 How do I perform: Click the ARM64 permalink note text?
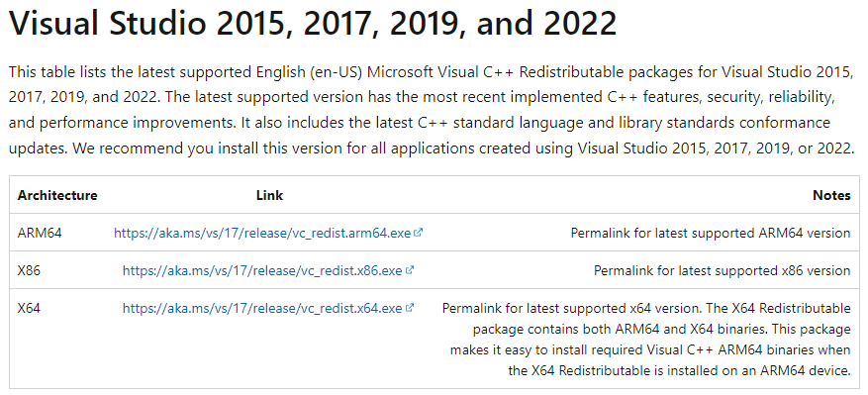(x=711, y=233)
